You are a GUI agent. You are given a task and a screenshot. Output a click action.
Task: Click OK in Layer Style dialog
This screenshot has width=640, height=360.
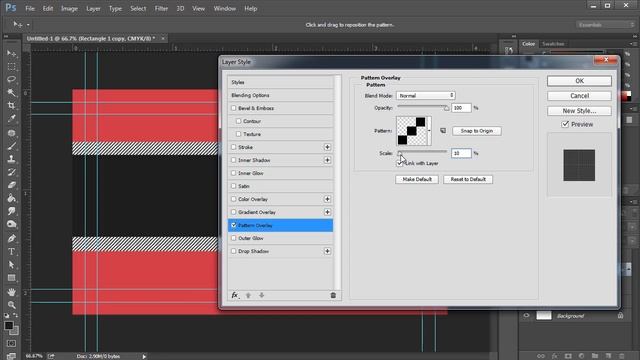click(x=579, y=81)
